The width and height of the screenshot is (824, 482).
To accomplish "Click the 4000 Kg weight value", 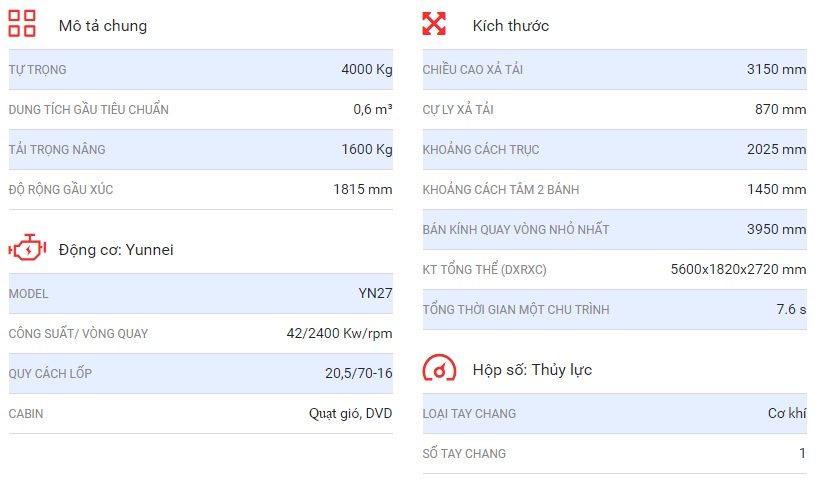I will (x=366, y=70).
